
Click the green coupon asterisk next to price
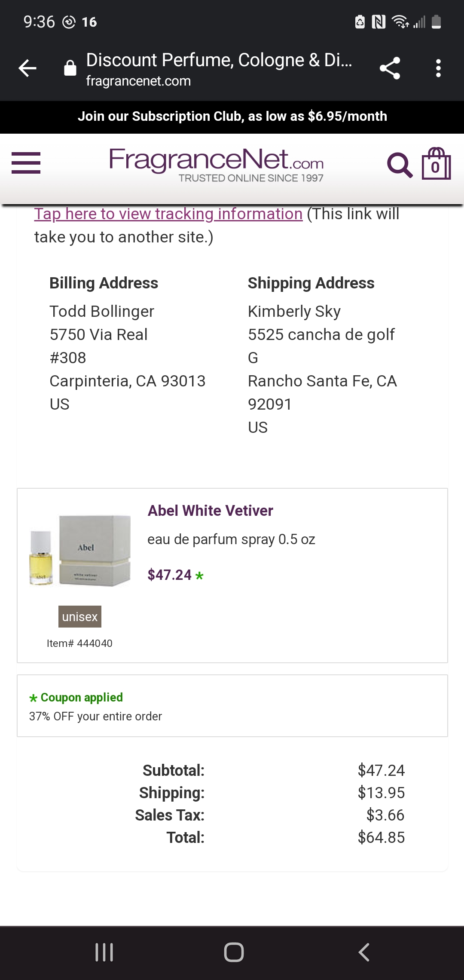200,576
